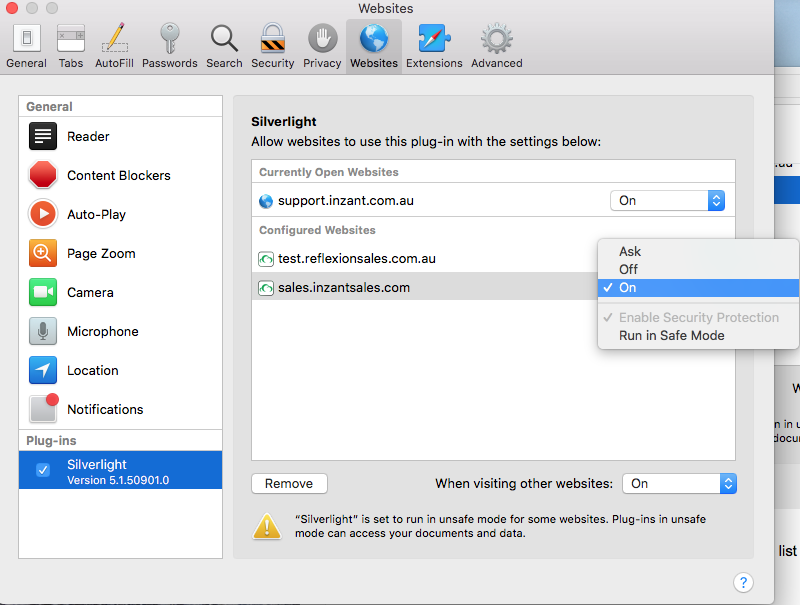
Task: Click the support.inzant.com.au globe favicon
Action: tap(266, 201)
